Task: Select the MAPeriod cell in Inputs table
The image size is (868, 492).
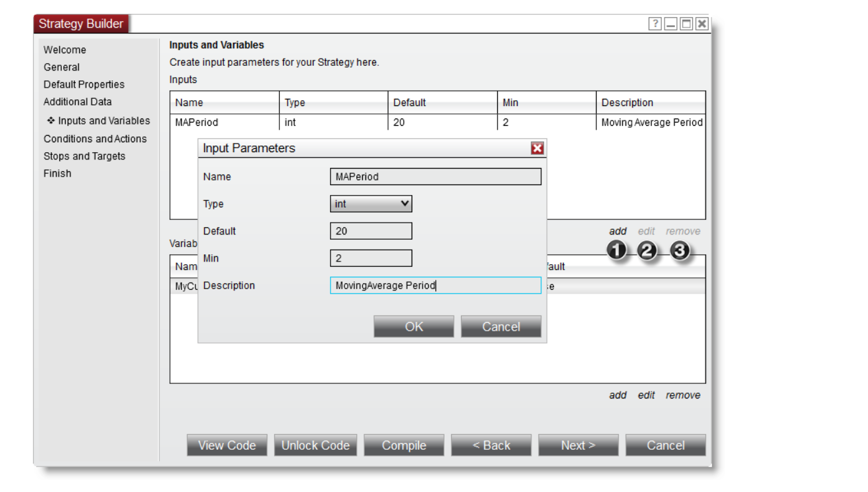Action: pyautogui.click(x=225, y=123)
